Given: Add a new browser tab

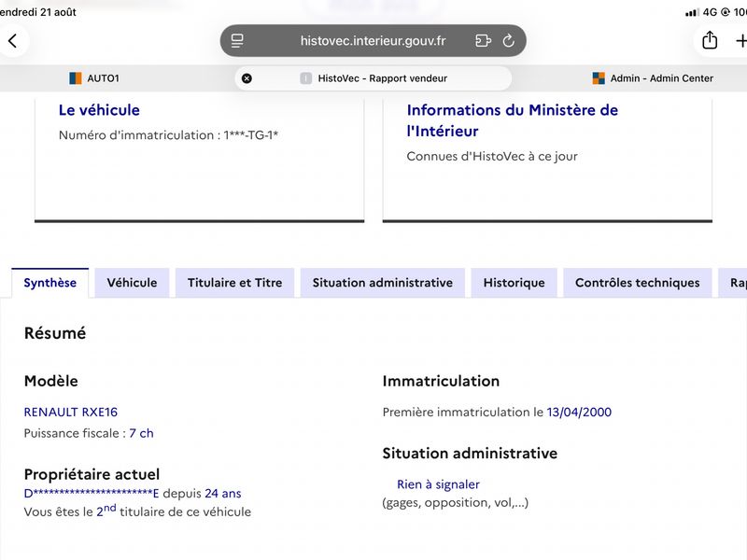Looking at the screenshot, I should coord(741,41).
